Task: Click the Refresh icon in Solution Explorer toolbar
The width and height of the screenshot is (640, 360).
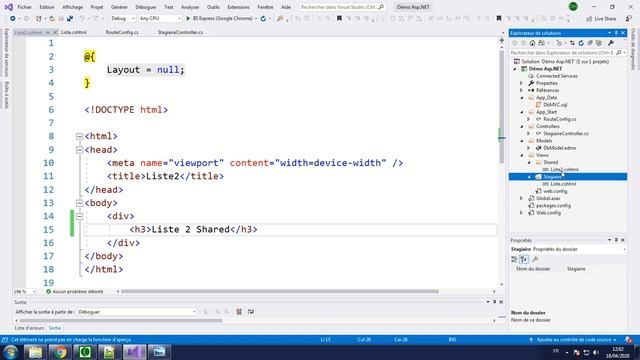Action: pyautogui.click(x=581, y=43)
